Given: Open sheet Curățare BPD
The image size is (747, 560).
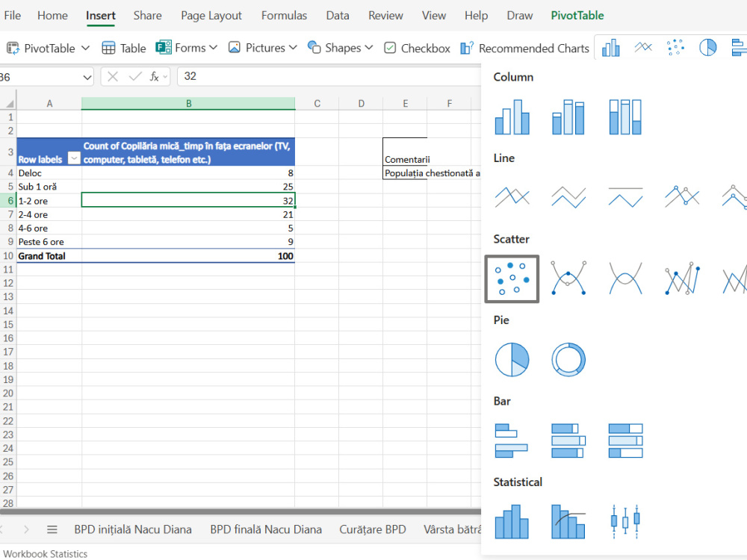Looking at the screenshot, I should [373, 529].
